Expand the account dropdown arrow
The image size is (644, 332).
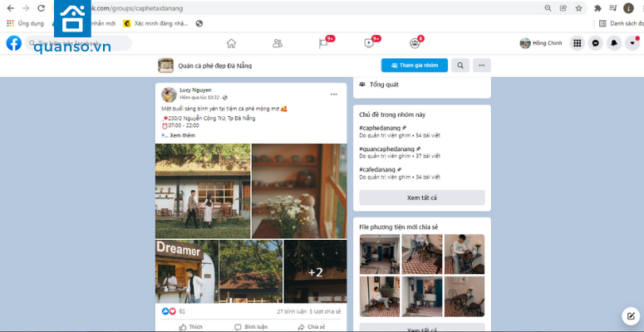[x=632, y=43]
